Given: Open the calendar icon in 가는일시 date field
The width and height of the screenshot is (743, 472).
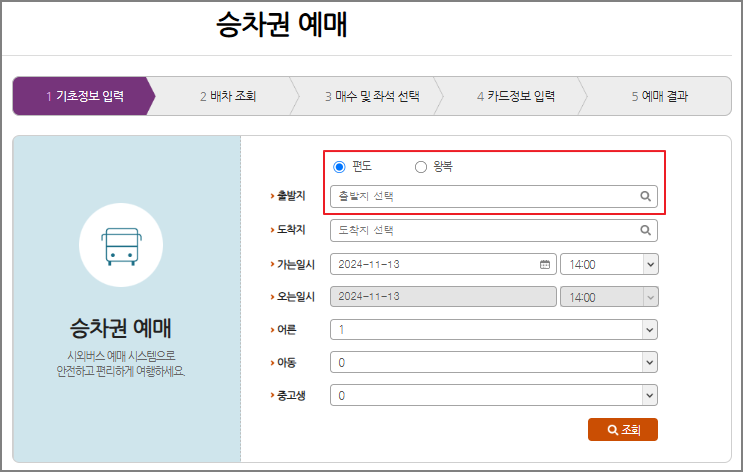Looking at the screenshot, I should click(545, 264).
